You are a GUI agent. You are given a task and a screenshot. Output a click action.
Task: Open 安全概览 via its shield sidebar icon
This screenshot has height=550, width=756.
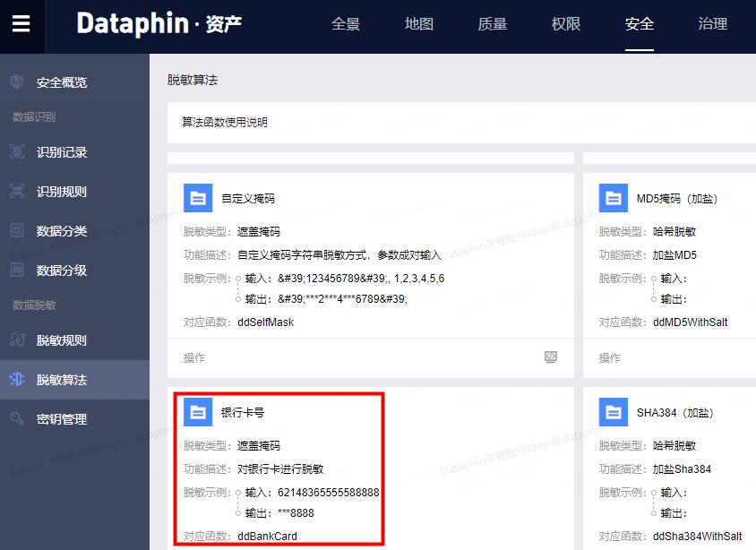18,81
